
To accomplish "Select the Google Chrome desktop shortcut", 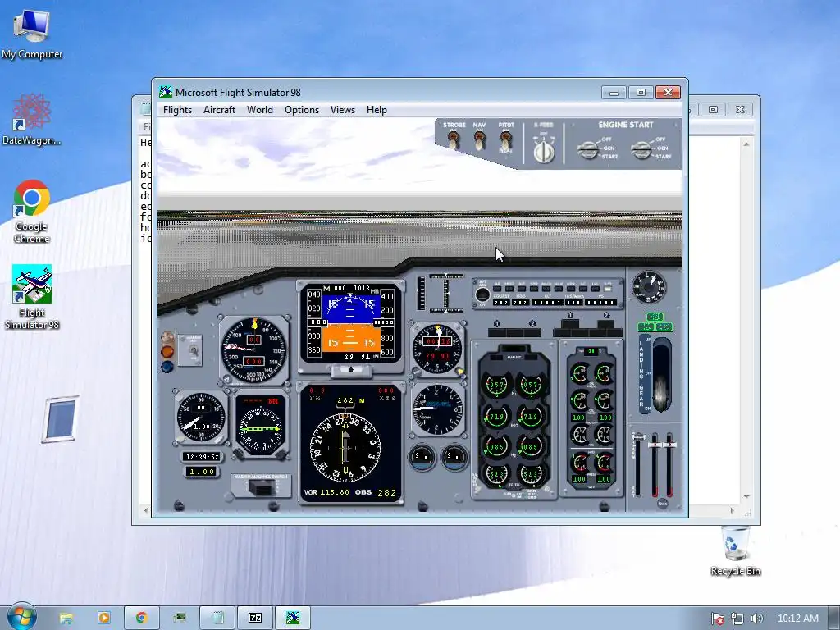I will click(32, 212).
